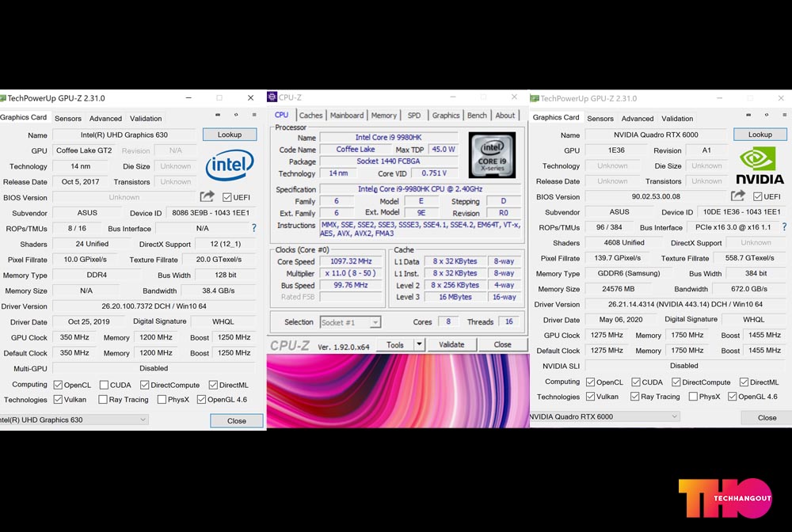Click the bus interface question mark in Intel GPU-Z

pos(253,228)
